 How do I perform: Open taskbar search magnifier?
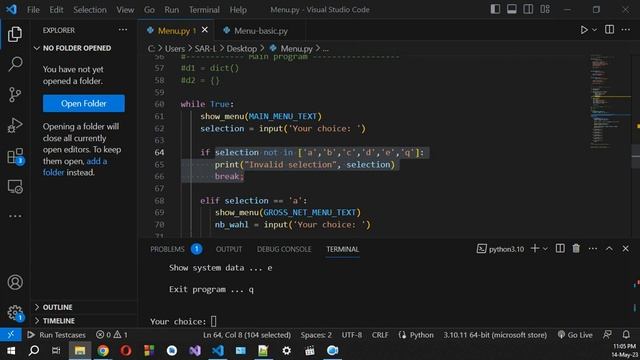pos(34,351)
